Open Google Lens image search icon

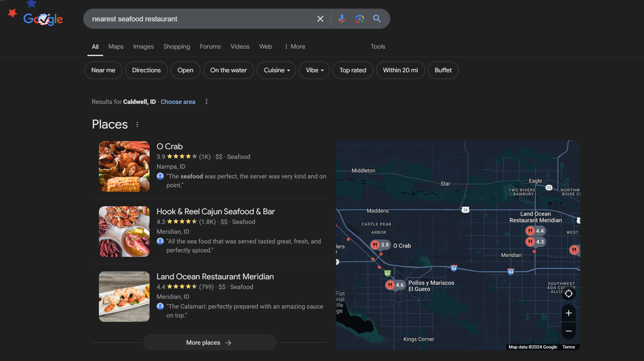pyautogui.click(x=359, y=19)
